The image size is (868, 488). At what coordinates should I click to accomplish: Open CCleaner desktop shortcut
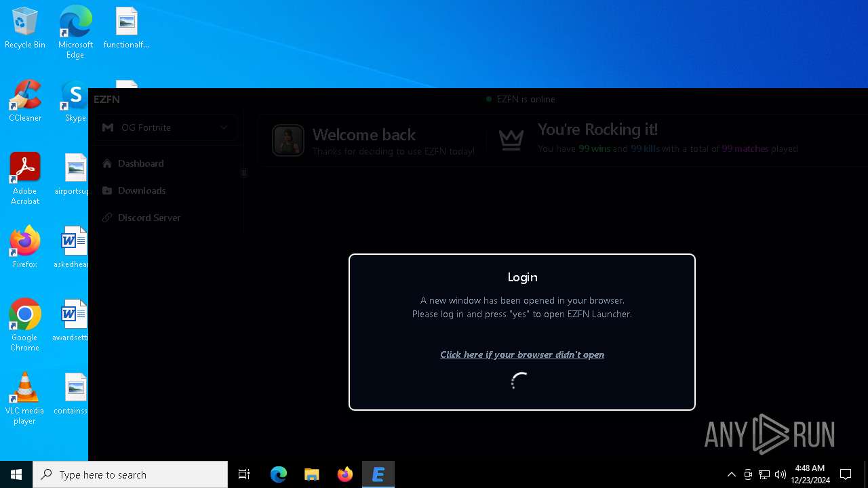tap(25, 102)
